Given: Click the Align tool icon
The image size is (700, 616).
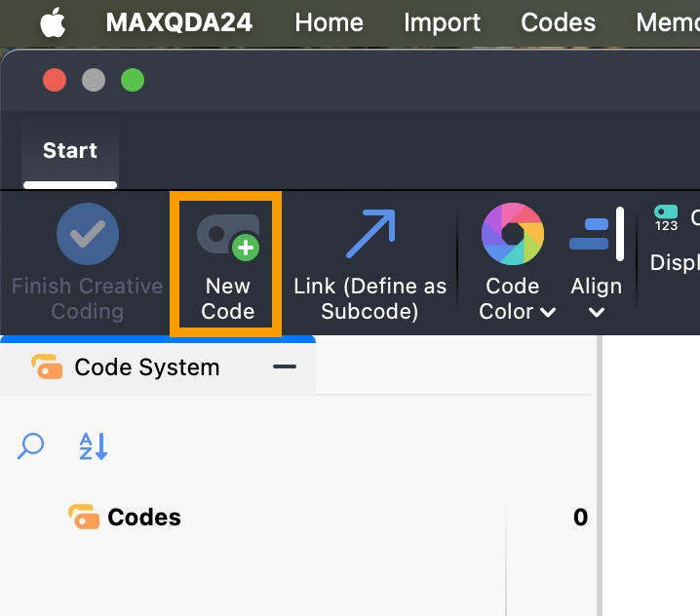Looking at the screenshot, I should [596, 235].
